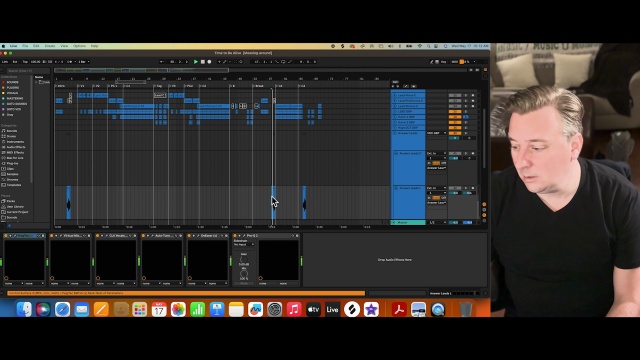Toggle the Ext sync button
Image resolution: width=640 pixels, height=360 pixels.
15,62
